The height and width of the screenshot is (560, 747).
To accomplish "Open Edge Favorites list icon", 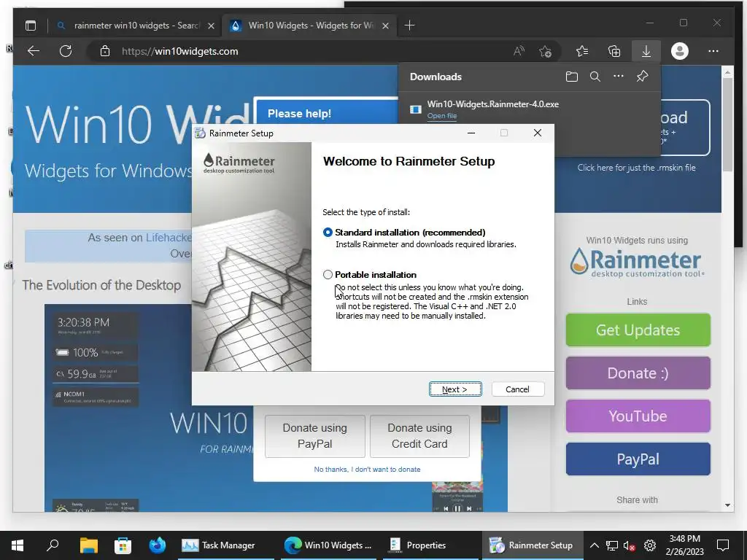I will (x=582, y=51).
